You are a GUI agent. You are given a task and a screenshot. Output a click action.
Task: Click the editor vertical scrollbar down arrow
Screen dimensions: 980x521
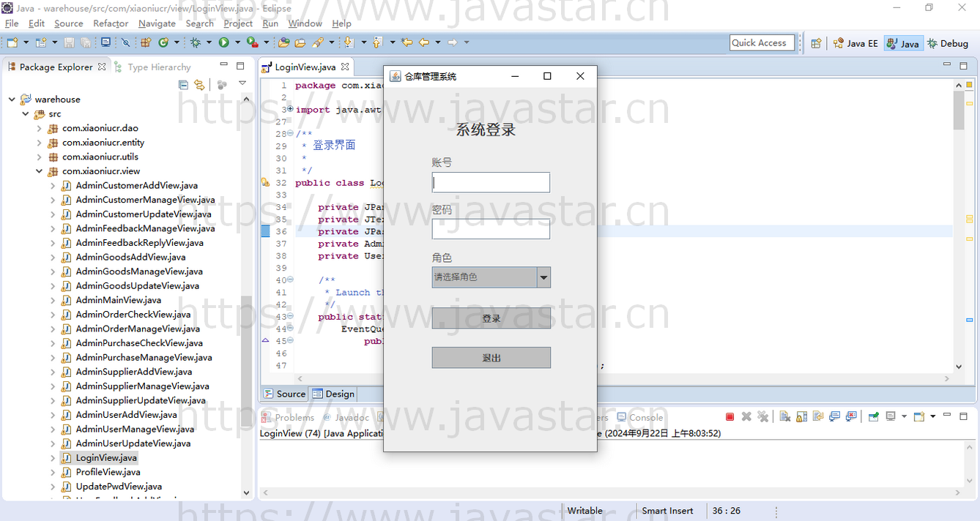(x=959, y=367)
